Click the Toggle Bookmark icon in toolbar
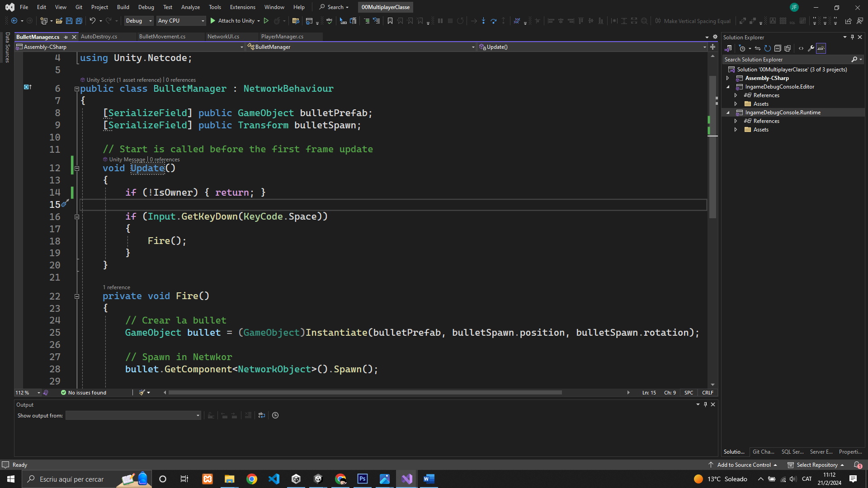This screenshot has width=868, height=488. (390, 21)
